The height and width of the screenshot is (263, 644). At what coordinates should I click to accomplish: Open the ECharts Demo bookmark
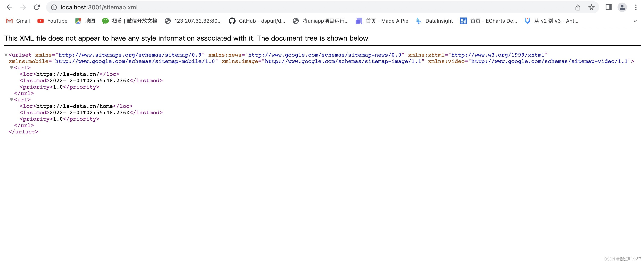point(488,21)
